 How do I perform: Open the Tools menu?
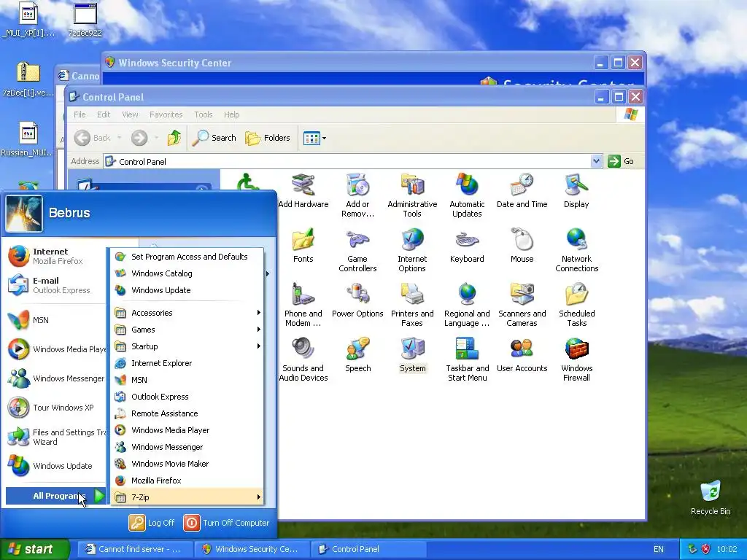pos(204,114)
